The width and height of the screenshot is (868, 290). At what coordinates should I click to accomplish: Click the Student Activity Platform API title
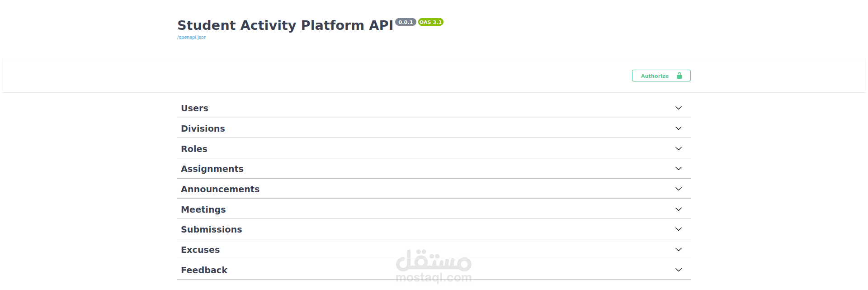[x=285, y=25]
